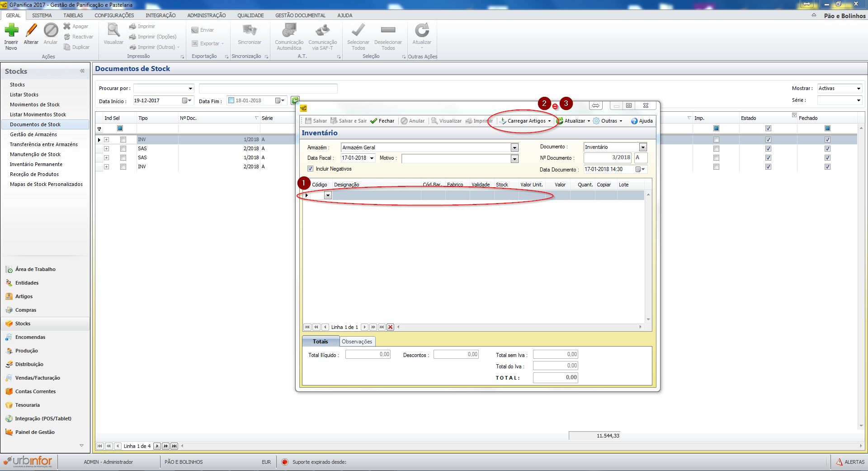Toggle the Incluir Negativos checkbox
The image size is (868, 471).
(311, 169)
